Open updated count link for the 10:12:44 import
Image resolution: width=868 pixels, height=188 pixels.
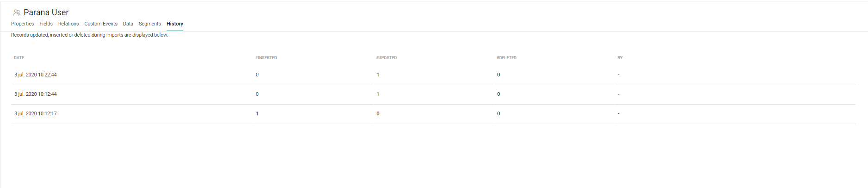click(x=378, y=94)
